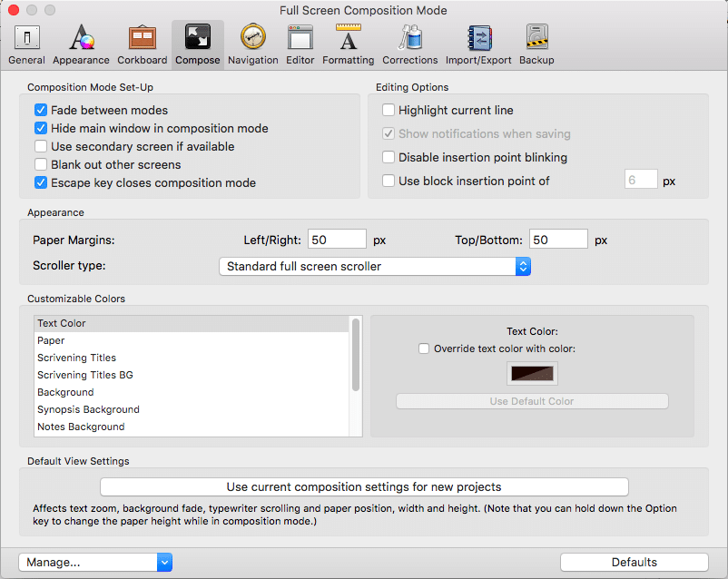Enable Blank out other screens

pyautogui.click(x=41, y=164)
